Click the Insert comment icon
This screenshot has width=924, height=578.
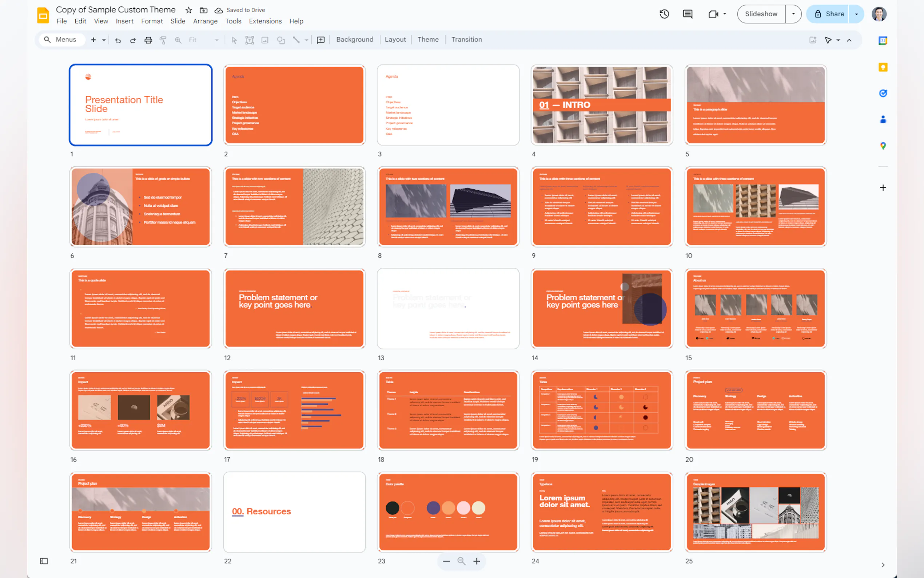[320, 39]
